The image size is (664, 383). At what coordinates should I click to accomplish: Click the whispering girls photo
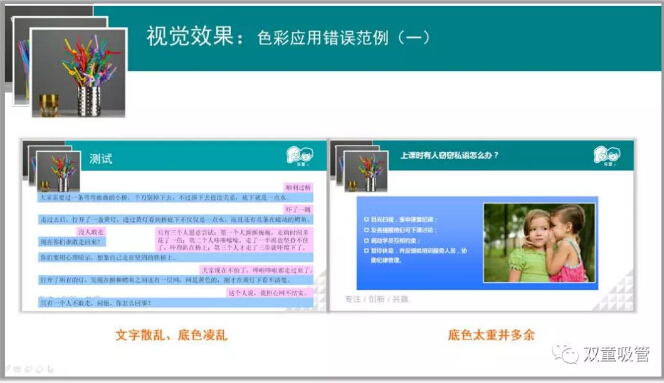point(539,243)
